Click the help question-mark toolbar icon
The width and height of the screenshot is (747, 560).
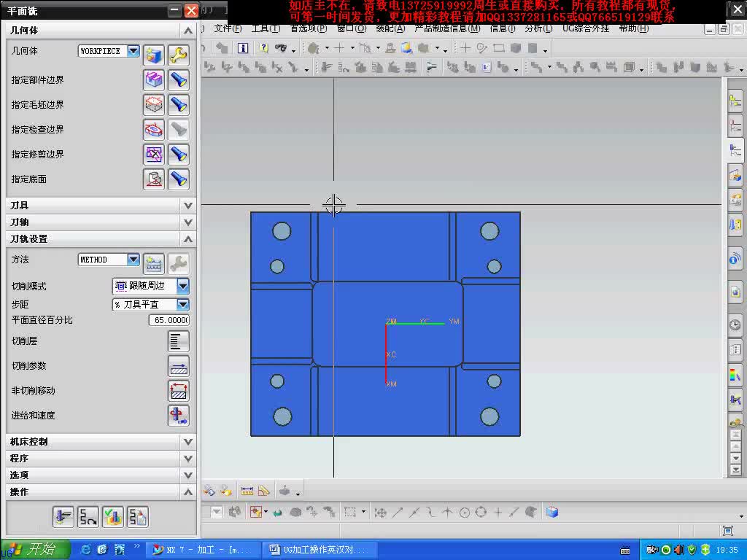pyautogui.click(x=264, y=48)
